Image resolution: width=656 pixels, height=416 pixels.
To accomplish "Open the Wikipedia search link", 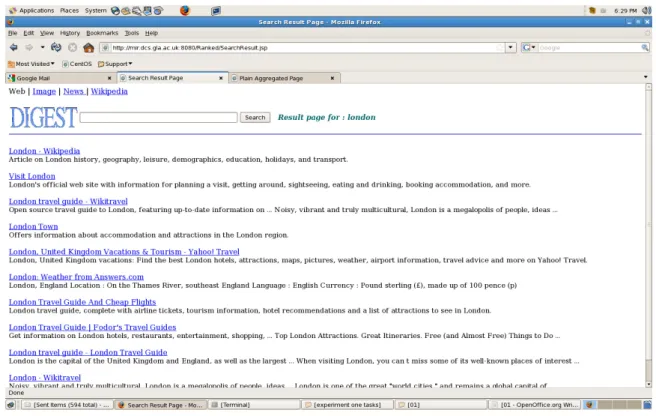I will point(109,91).
